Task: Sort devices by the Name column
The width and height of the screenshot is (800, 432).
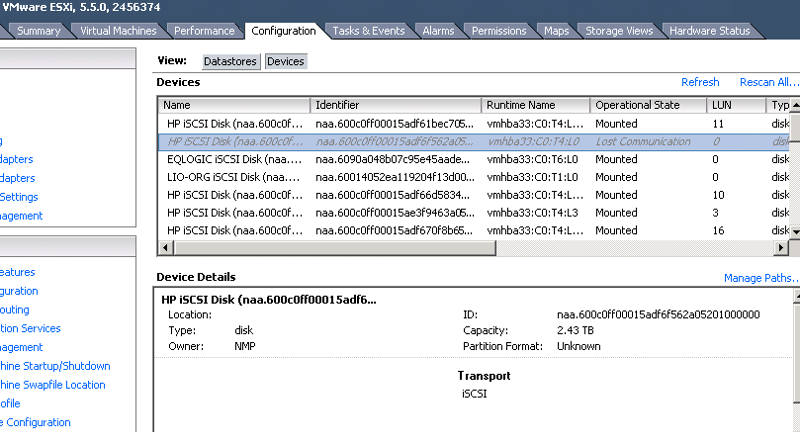Action: (x=234, y=105)
